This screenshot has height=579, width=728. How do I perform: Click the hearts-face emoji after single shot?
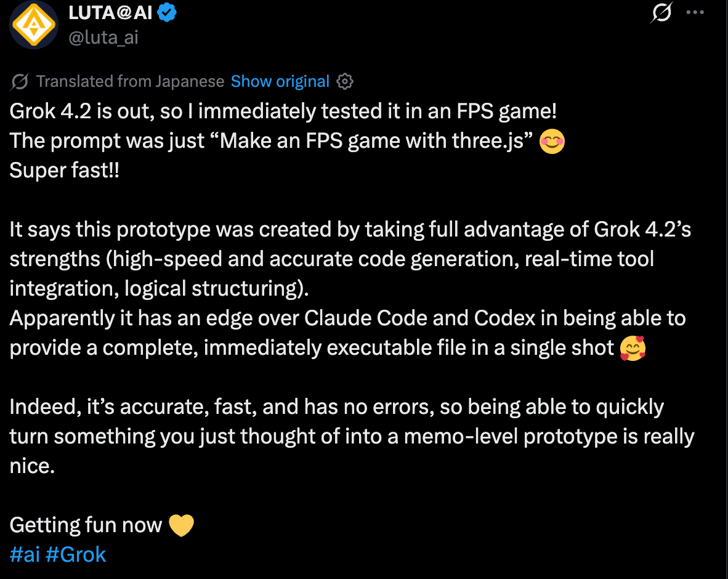coord(633,349)
